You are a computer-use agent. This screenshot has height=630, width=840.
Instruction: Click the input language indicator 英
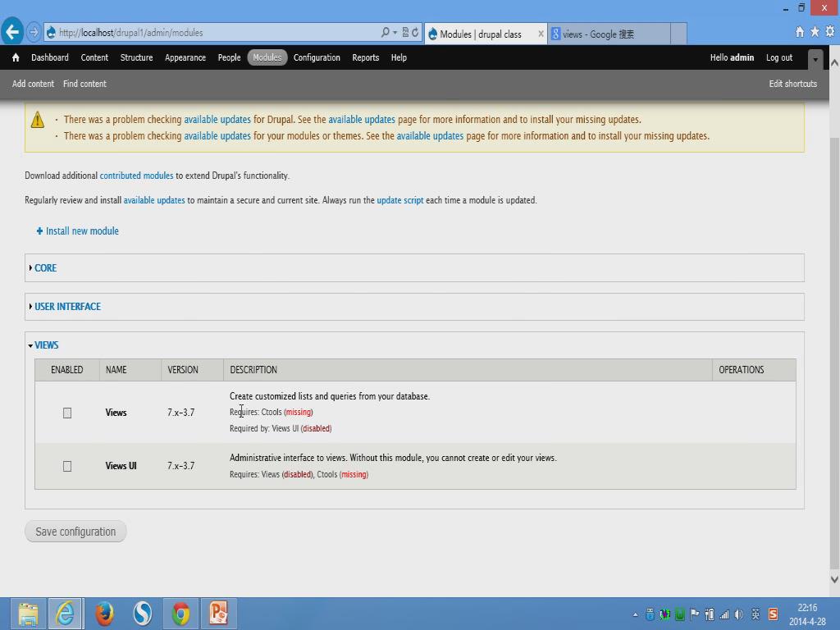(756, 614)
